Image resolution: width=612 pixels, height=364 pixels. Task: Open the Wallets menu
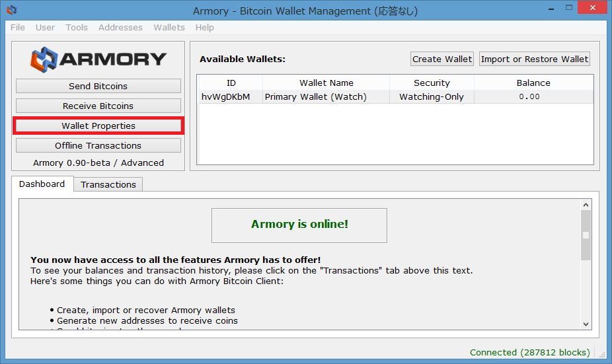169,27
